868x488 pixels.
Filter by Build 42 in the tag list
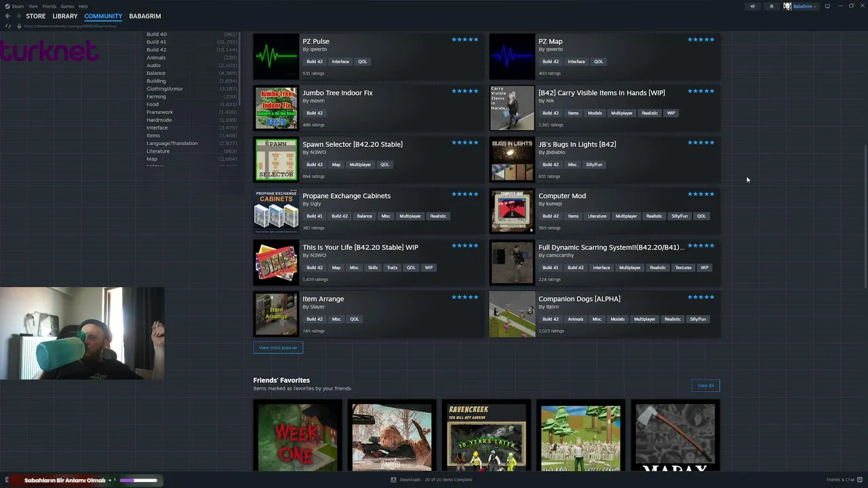pyautogui.click(x=157, y=49)
